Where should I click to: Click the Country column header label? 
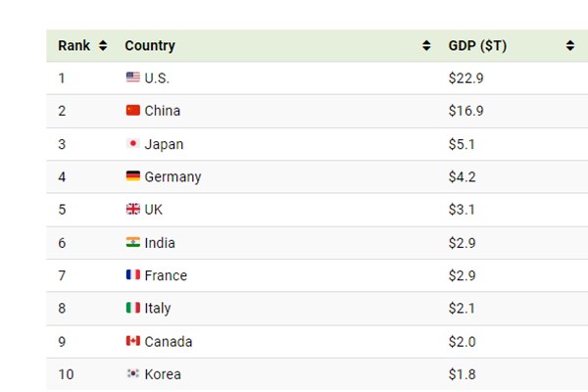click(150, 46)
